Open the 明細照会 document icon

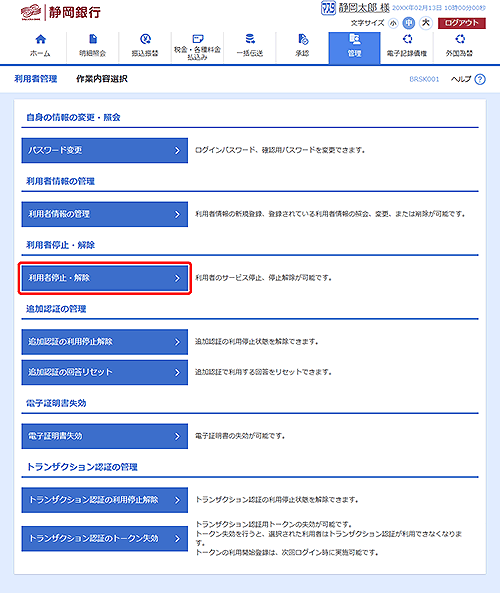click(93, 39)
